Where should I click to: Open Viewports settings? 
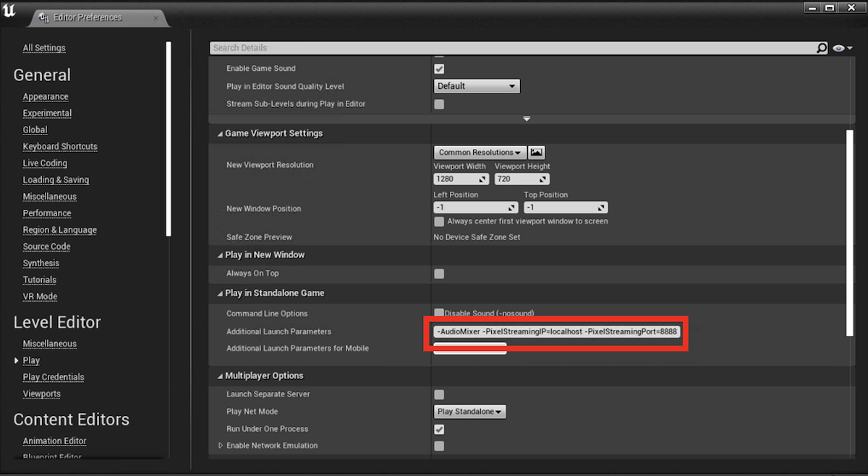click(41, 394)
